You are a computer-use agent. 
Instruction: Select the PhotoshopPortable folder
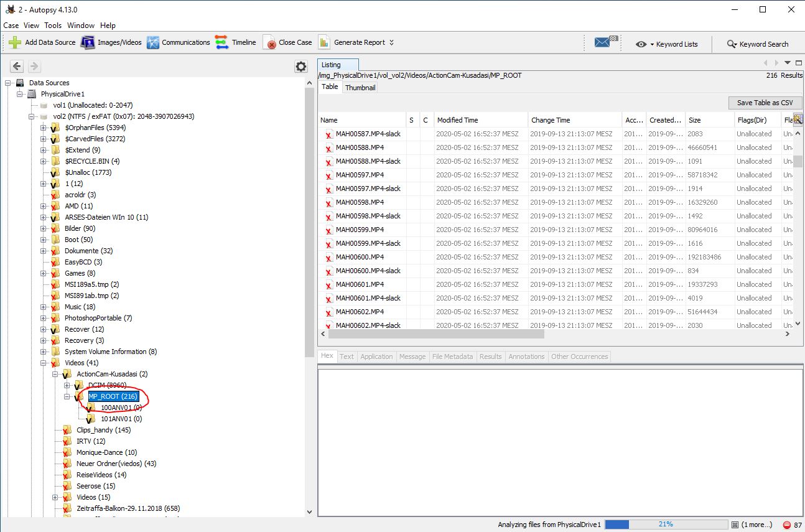98,318
